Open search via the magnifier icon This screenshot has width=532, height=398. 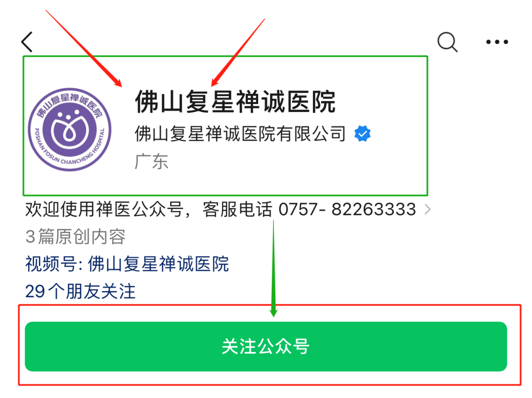pos(447,42)
